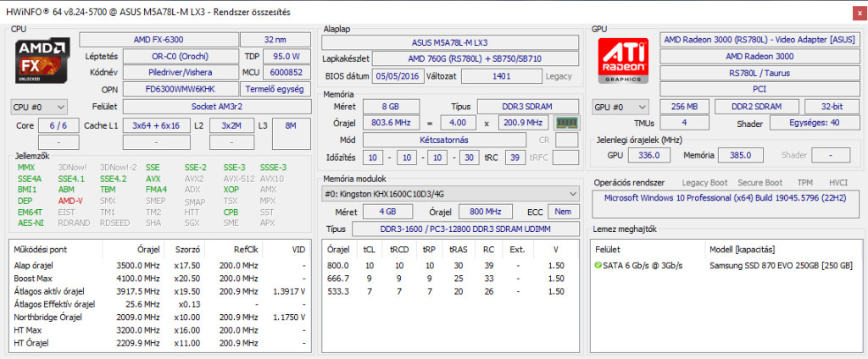Click the DDR3 SDRAM memory type field

pyautogui.click(x=528, y=107)
